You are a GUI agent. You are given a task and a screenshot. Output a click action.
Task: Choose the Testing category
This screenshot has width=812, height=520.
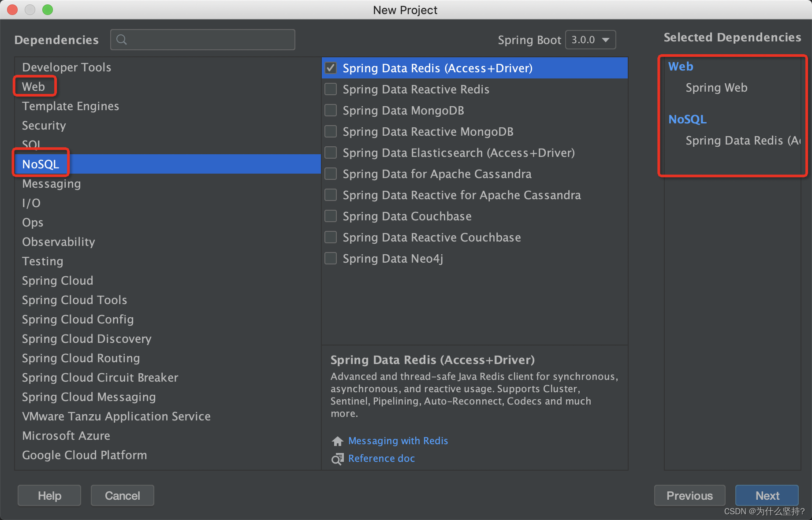[x=168, y=261]
